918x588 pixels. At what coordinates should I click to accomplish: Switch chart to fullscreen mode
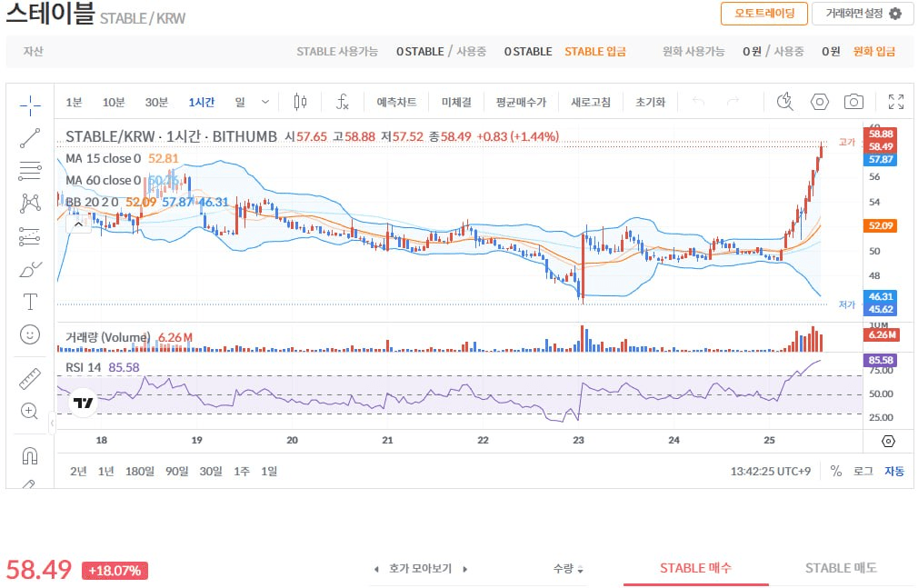(896, 102)
